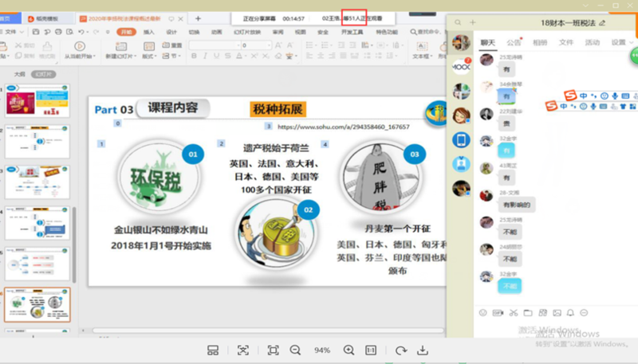This screenshot has width=638, height=364.
Task: Click the download icon in image viewer
Action: 423,350
